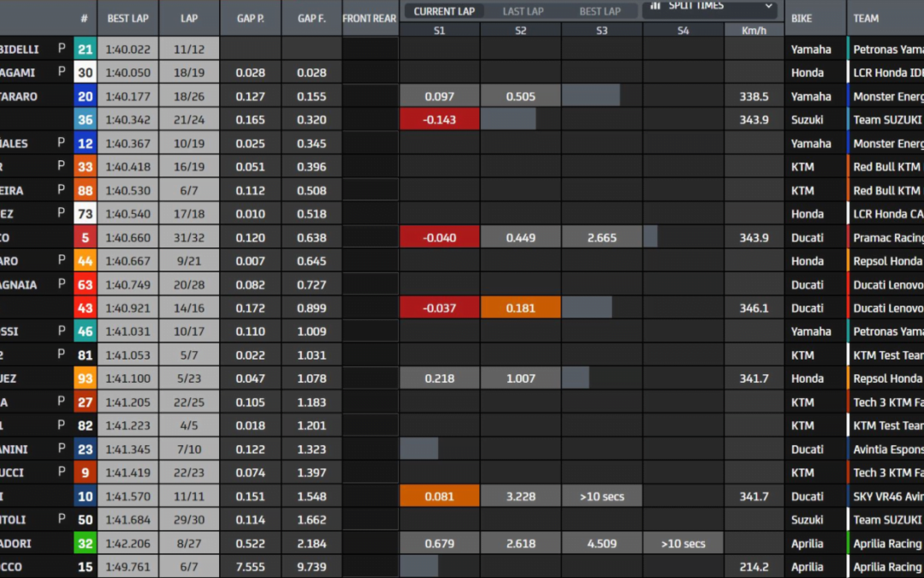Select rider number 88 badge

coord(85,190)
